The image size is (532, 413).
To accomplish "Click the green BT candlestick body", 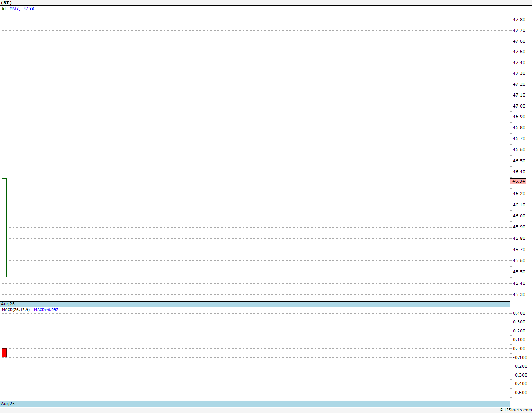I will click(x=4, y=228).
